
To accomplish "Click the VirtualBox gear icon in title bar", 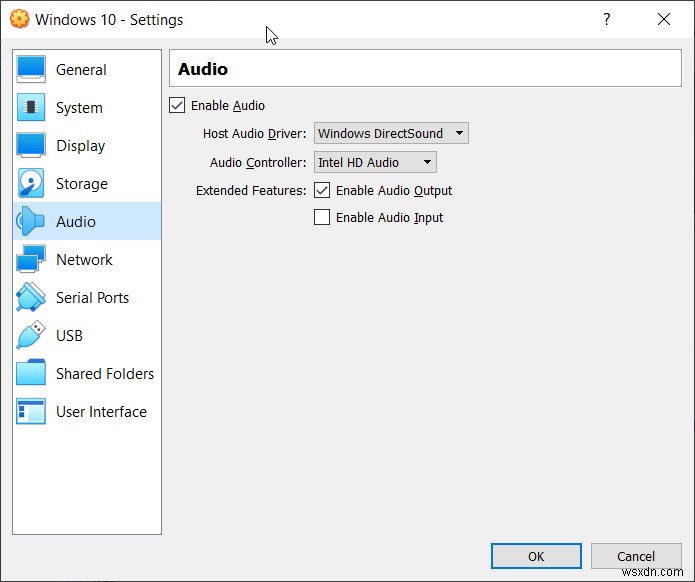I will (x=20, y=19).
